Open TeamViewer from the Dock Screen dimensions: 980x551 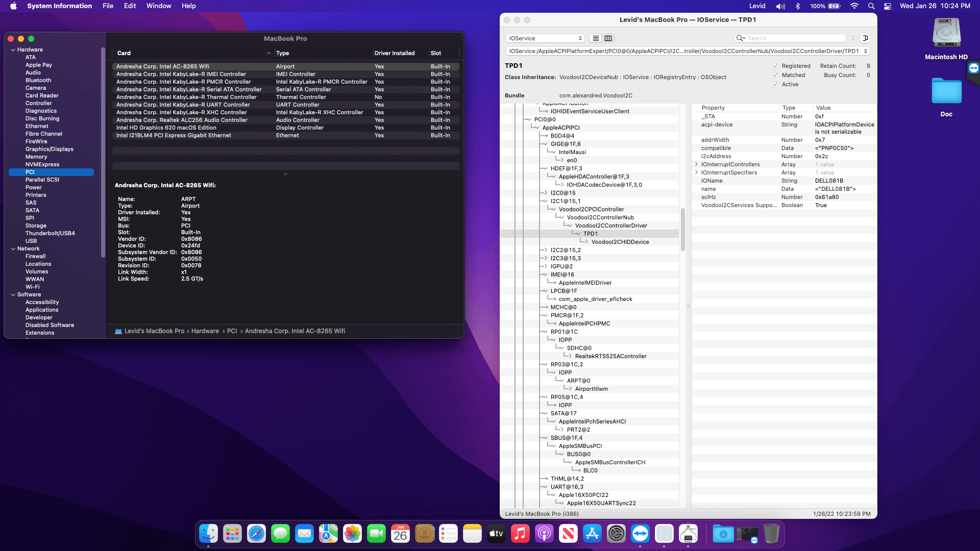pos(640,534)
